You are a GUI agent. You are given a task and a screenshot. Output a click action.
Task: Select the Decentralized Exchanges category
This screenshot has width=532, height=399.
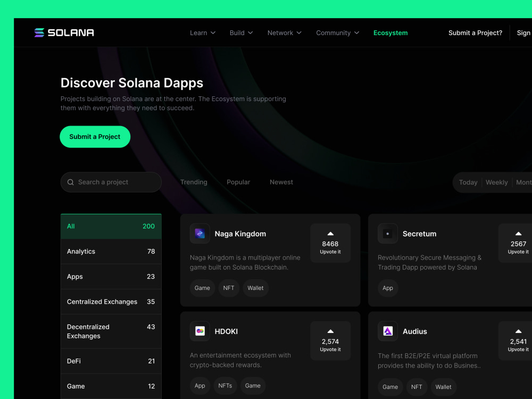click(111, 331)
